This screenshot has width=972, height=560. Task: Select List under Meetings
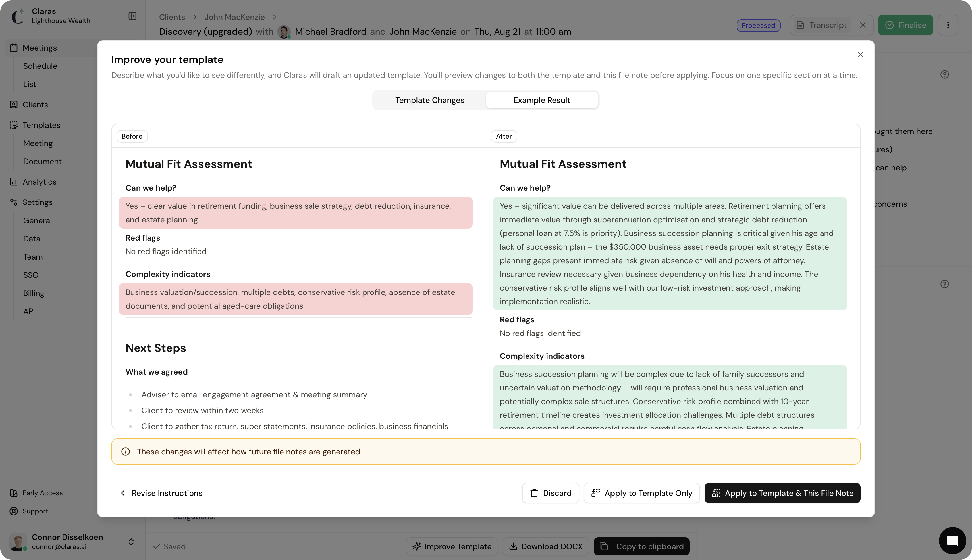tap(29, 84)
